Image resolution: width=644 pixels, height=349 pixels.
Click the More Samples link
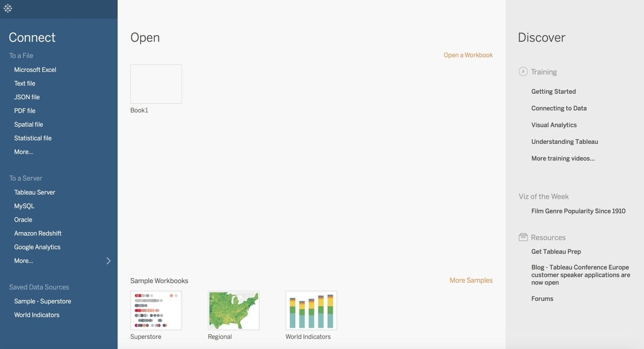click(471, 280)
